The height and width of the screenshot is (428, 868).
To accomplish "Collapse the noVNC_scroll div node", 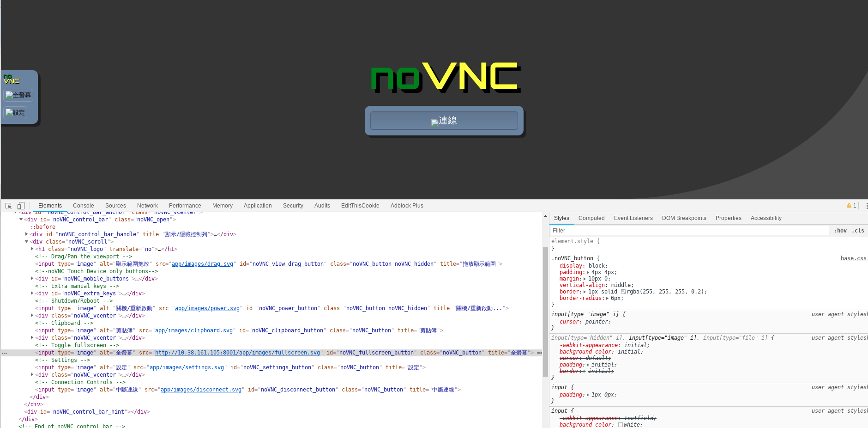I will tap(27, 241).
